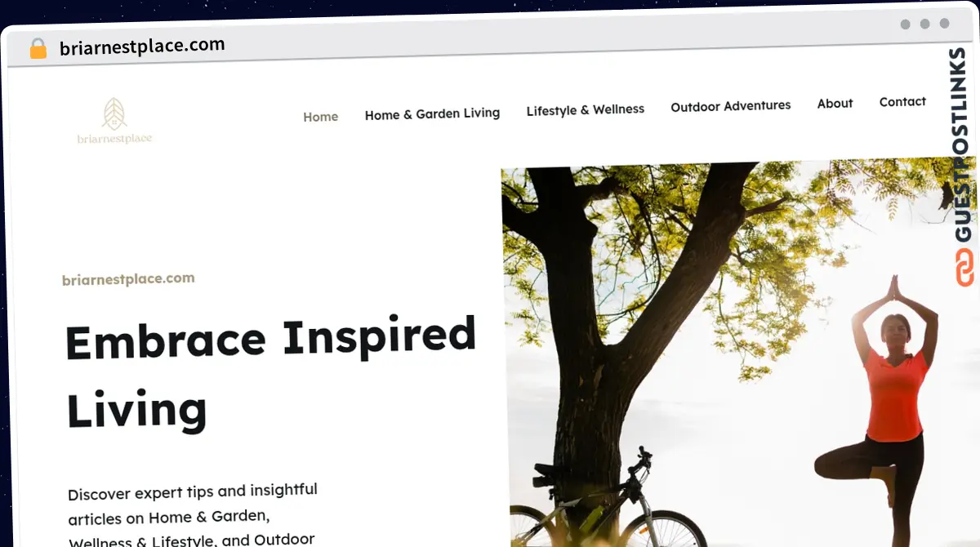Screen dimensions: 980x547
Task: Click the Discover expert tips paragraph
Action: [x=193, y=514]
